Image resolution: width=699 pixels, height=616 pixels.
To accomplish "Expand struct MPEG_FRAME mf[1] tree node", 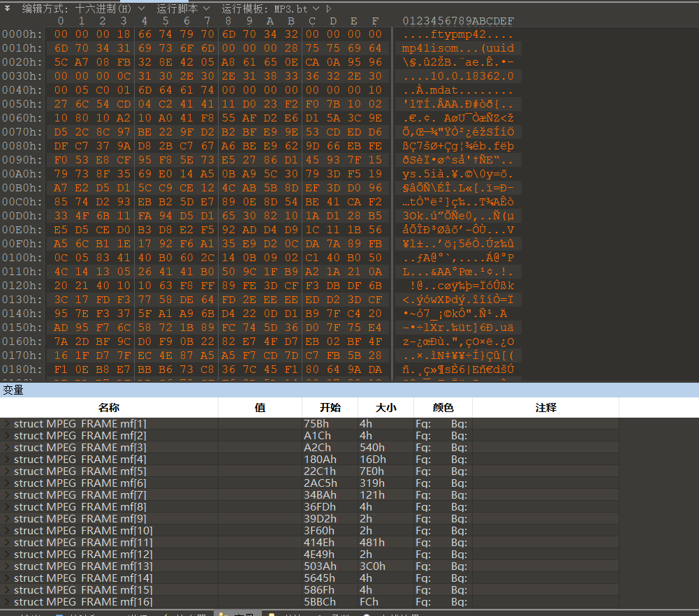I will 7,424.
